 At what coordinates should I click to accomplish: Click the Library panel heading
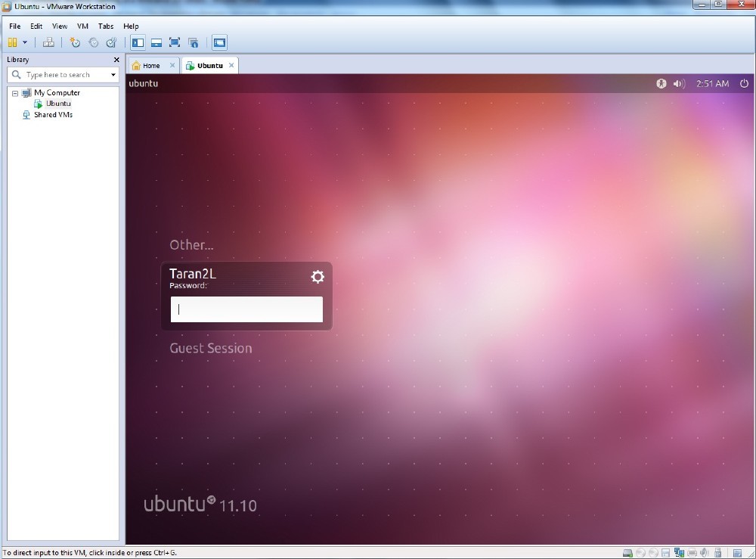[x=18, y=59]
